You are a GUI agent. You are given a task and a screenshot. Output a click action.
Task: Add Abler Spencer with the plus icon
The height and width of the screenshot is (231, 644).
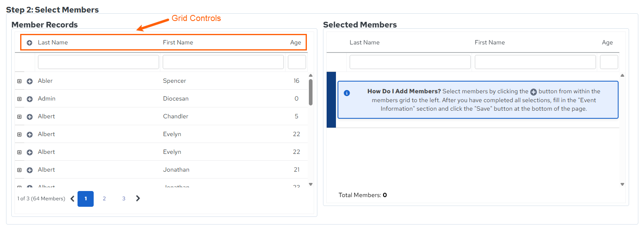pyautogui.click(x=29, y=81)
